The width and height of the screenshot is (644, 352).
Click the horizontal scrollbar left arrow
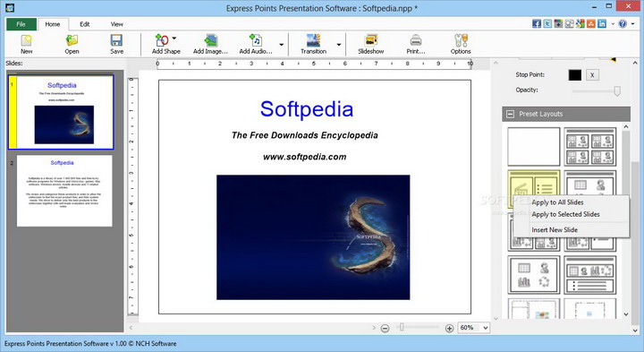[x=131, y=328]
